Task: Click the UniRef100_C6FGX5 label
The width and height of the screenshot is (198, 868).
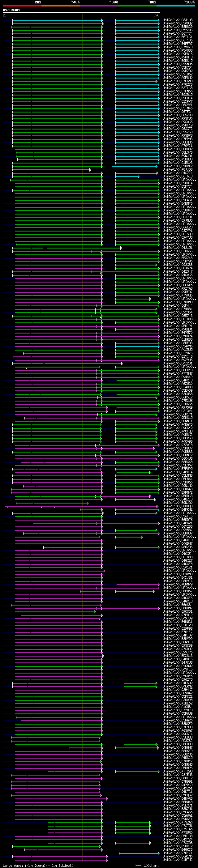Action: pos(178,285)
